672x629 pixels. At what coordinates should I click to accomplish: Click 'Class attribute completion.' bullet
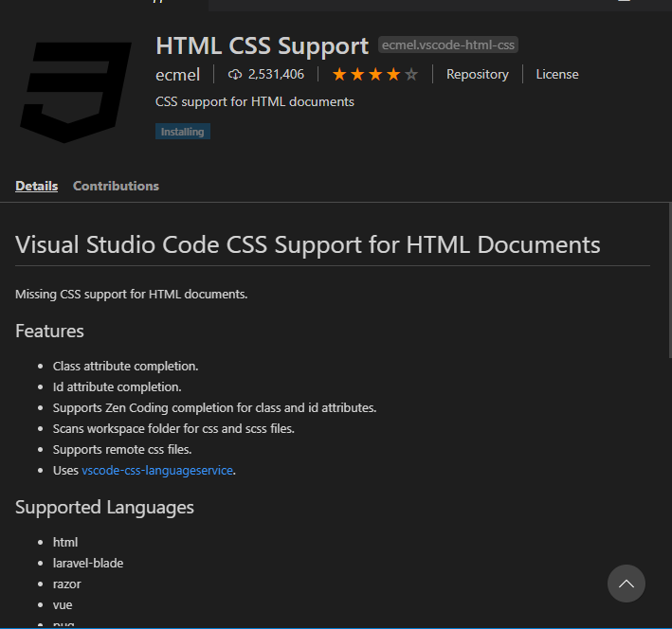click(x=125, y=367)
